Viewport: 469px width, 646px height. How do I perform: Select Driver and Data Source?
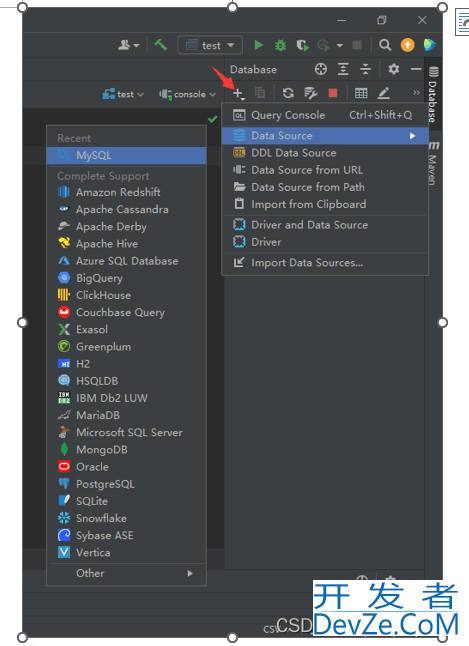(x=325, y=225)
